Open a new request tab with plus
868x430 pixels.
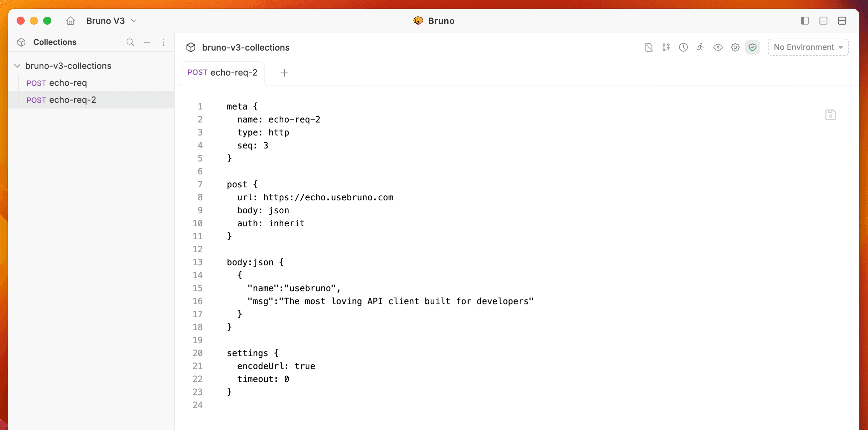(x=284, y=73)
